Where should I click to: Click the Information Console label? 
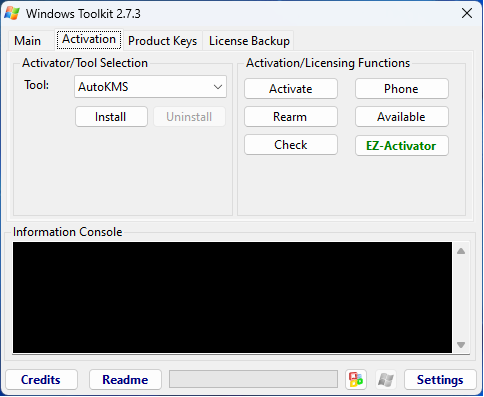click(67, 232)
